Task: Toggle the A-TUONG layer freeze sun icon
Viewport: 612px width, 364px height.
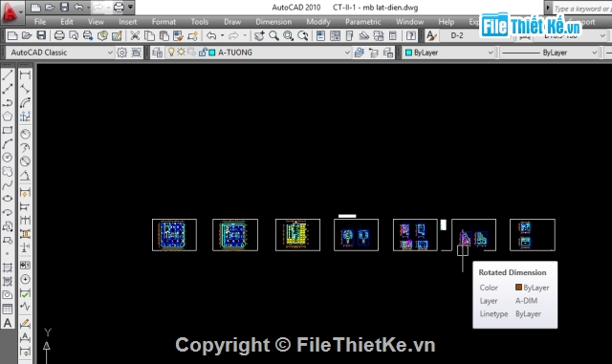Action: click(181, 52)
